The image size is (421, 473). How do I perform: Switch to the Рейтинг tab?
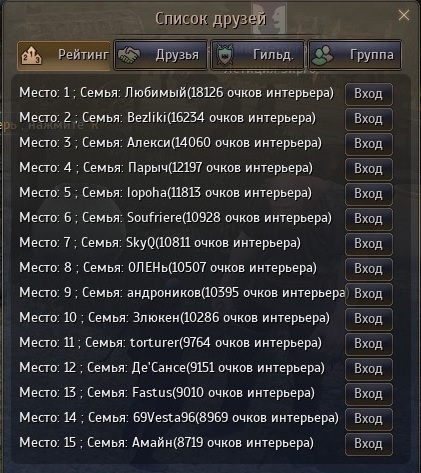(x=64, y=55)
